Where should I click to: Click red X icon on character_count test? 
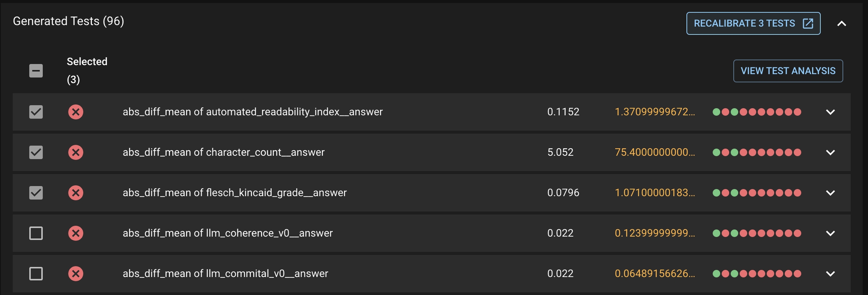[x=76, y=152]
